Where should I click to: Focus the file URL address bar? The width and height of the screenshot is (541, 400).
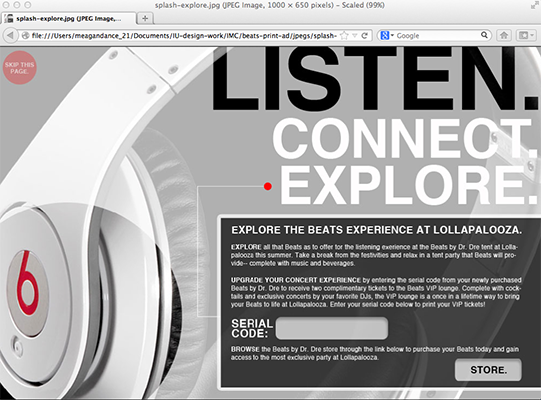183,36
